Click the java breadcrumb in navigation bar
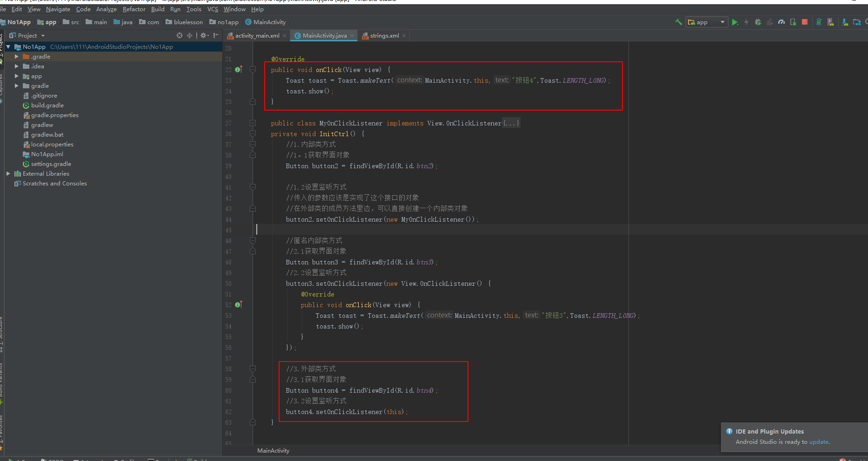This screenshot has width=868, height=461. [123, 22]
